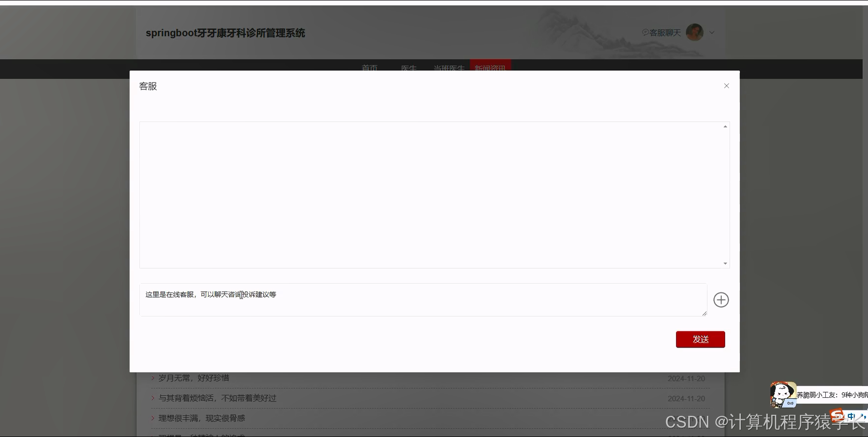Click the 发送 send button

coord(700,339)
